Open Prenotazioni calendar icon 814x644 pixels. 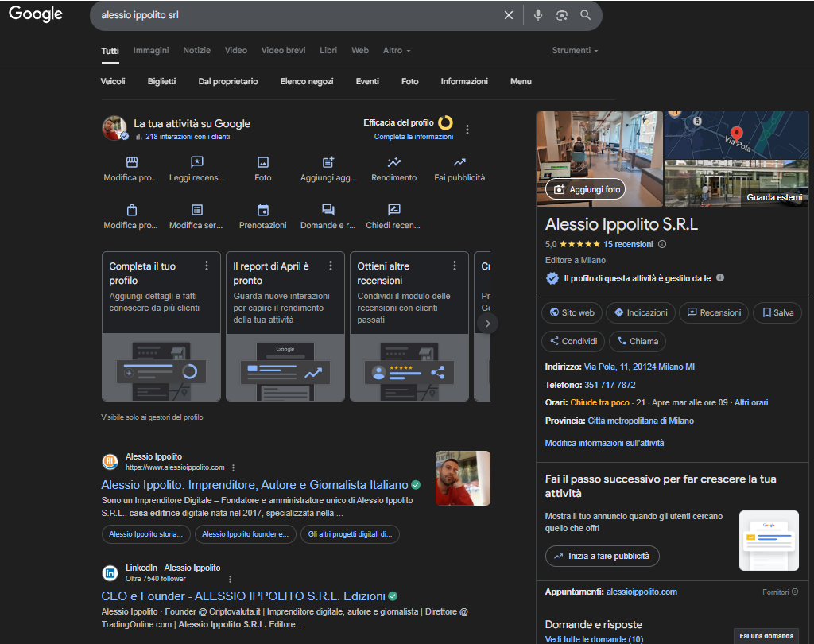point(263,210)
